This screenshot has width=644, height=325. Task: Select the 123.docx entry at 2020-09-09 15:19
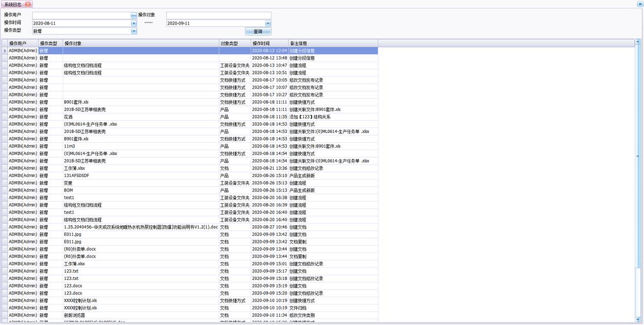[141, 286]
